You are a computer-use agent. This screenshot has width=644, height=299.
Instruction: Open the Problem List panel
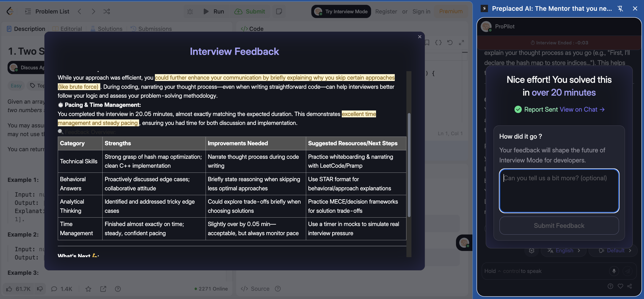click(x=47, y=11)
